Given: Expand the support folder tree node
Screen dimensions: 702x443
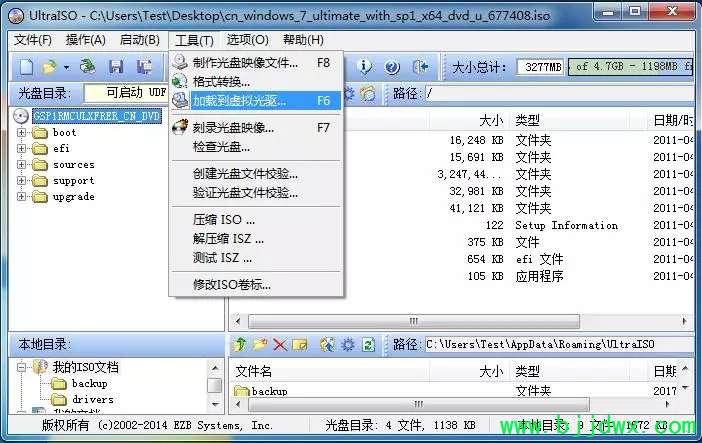Looking at the screenshot, I should click(21, 181).
